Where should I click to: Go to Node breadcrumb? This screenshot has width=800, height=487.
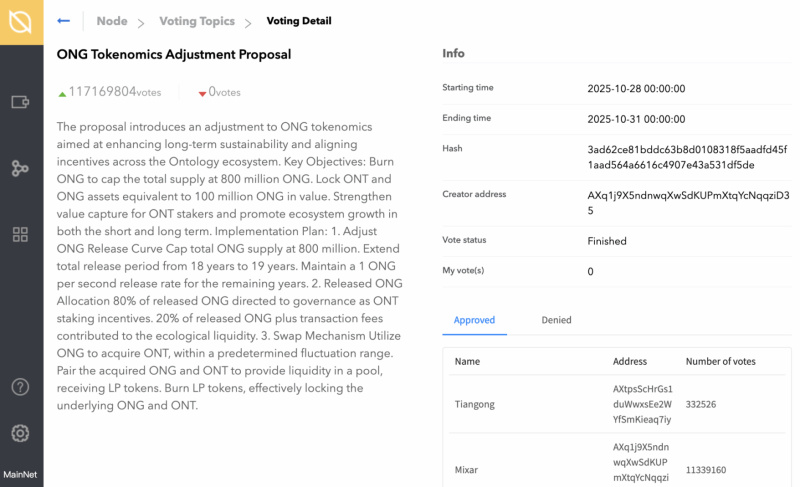click(112, 21)
